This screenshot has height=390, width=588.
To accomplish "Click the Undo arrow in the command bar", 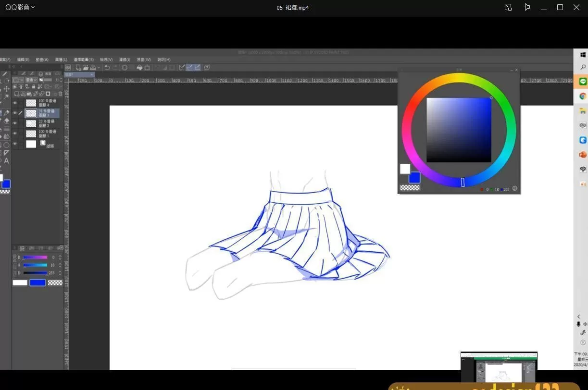I will (x=107, y=68).
